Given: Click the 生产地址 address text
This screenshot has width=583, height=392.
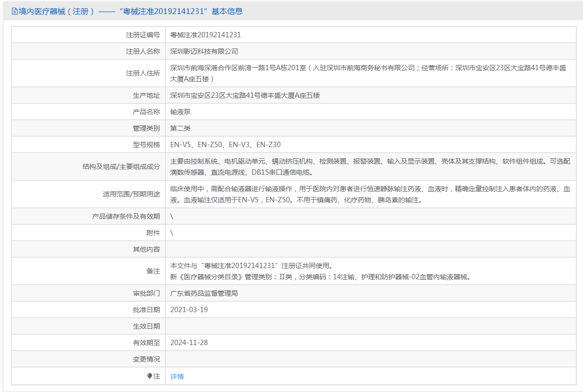Looking at the screenshot, I should pyautogui.click(x=245, y=95).
